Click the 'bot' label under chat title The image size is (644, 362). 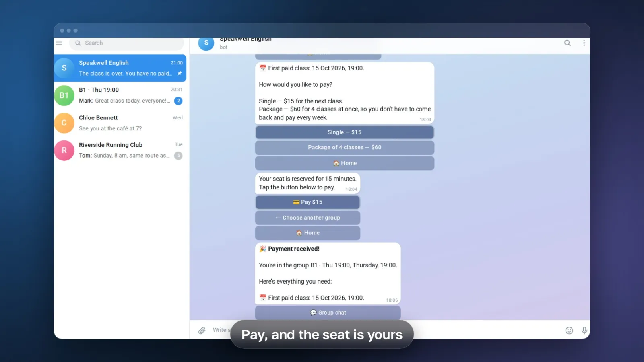point(223,47)
